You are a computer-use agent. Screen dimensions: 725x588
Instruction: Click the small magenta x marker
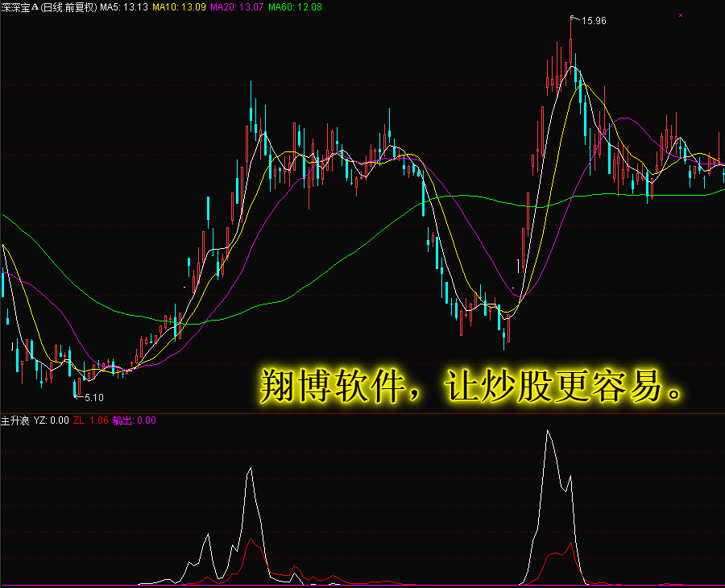[681, 15]
